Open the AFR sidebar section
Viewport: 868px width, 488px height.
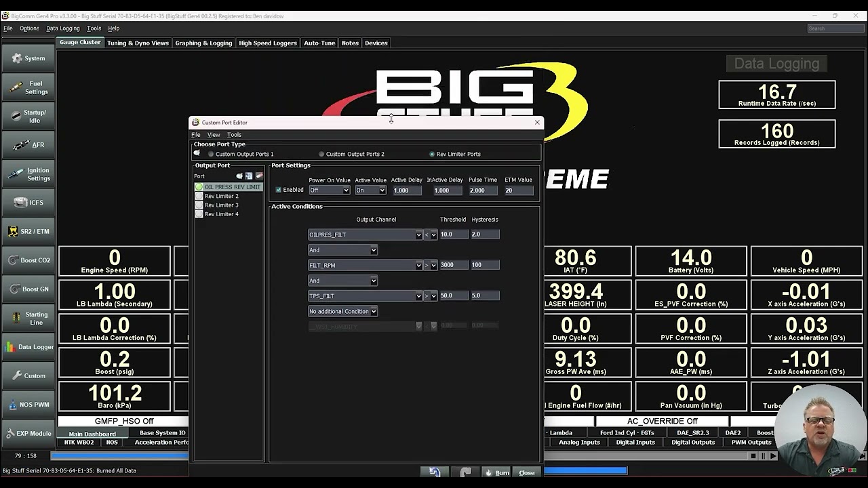click(28, 145)
